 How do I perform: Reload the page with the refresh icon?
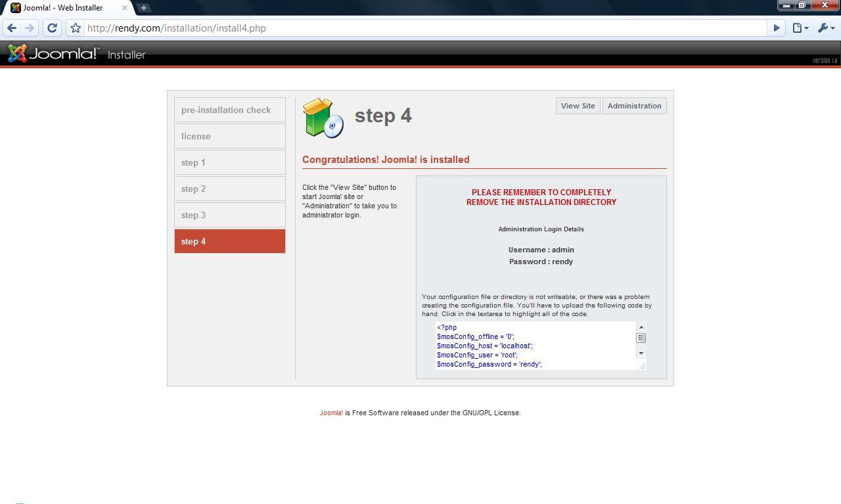click(x=52, y=28)
